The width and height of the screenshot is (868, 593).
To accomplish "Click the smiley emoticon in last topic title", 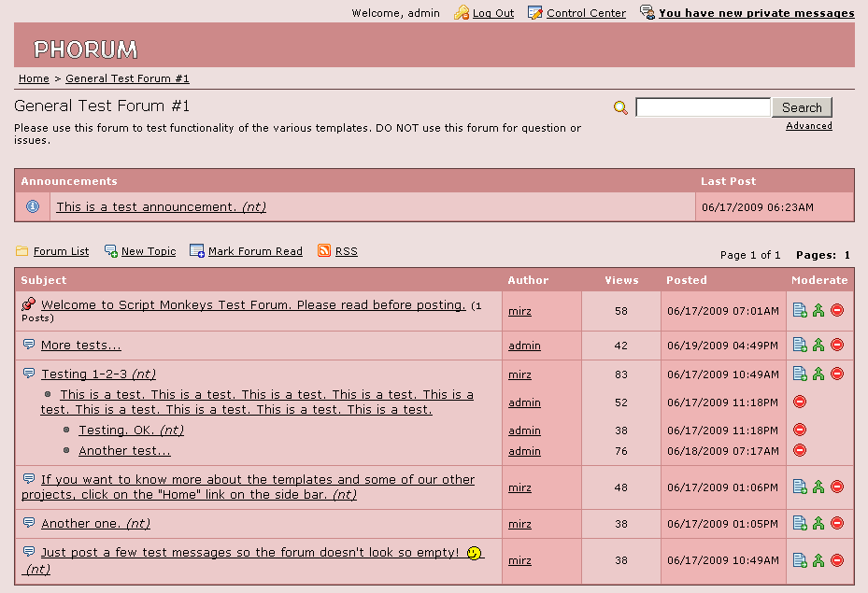I will [475, 553].
